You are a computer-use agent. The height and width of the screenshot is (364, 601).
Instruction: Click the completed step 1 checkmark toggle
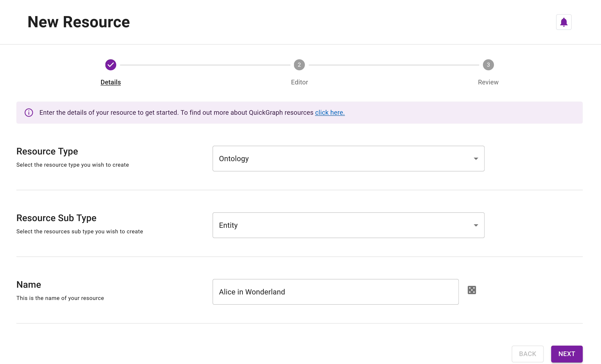(111, 65)
